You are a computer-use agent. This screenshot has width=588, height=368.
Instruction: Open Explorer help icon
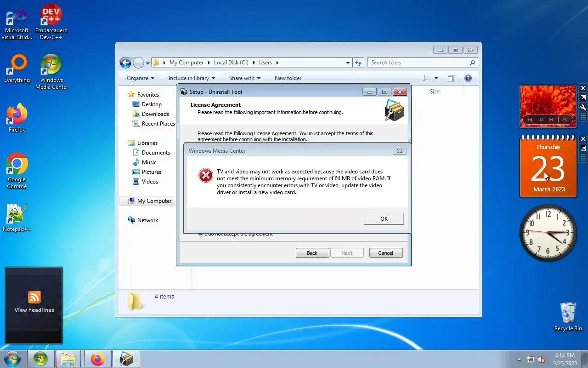[468, 78]
